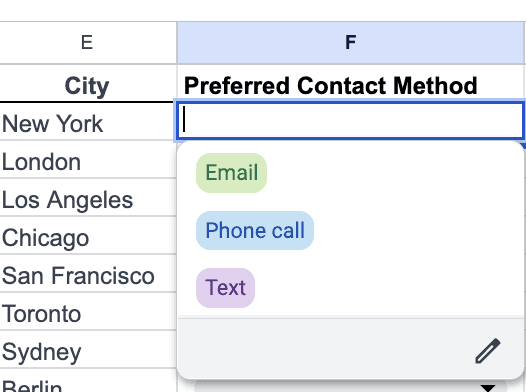The height and width of the screenshot is (392, 526).
Task: Click the gray footer bar of dropdown
Action: (x=351, y=349)
